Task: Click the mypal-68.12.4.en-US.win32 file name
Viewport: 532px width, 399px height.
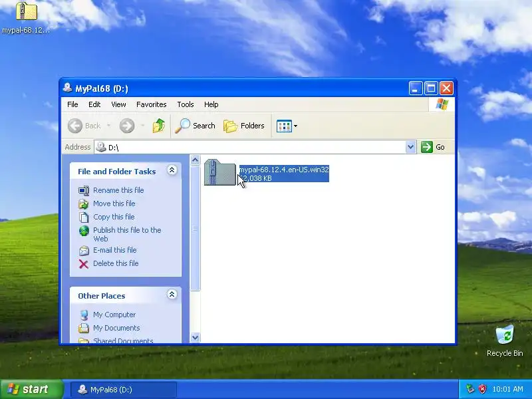Action: 284,170
